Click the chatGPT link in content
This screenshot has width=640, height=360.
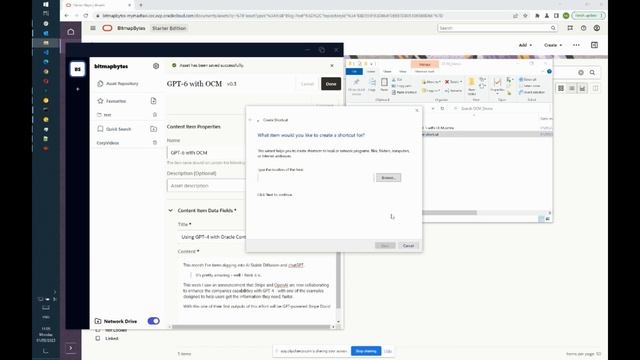(x=296, y=265)
